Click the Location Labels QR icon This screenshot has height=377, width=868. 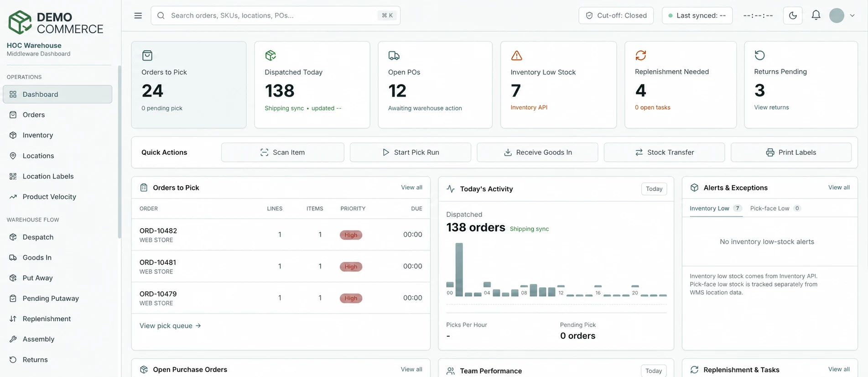coord(13,177)
